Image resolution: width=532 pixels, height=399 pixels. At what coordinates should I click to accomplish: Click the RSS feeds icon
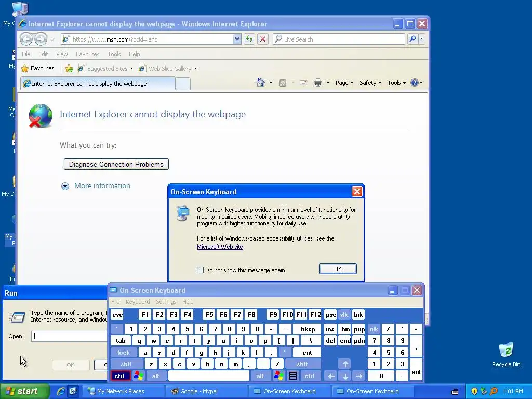(x=282, y=83)
